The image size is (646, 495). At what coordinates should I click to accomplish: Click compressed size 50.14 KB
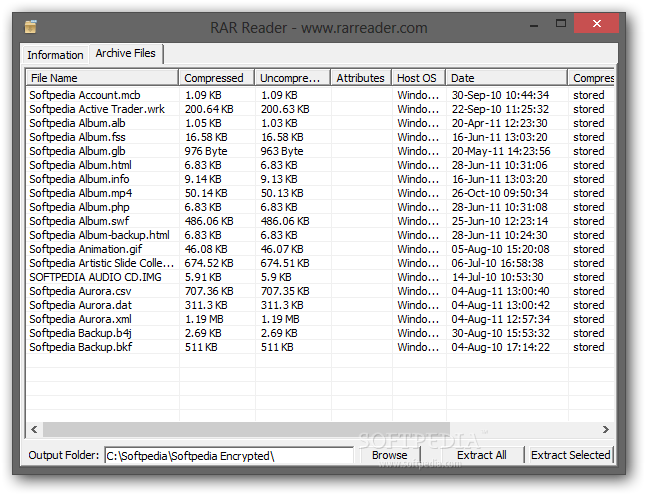coord(203,193)
